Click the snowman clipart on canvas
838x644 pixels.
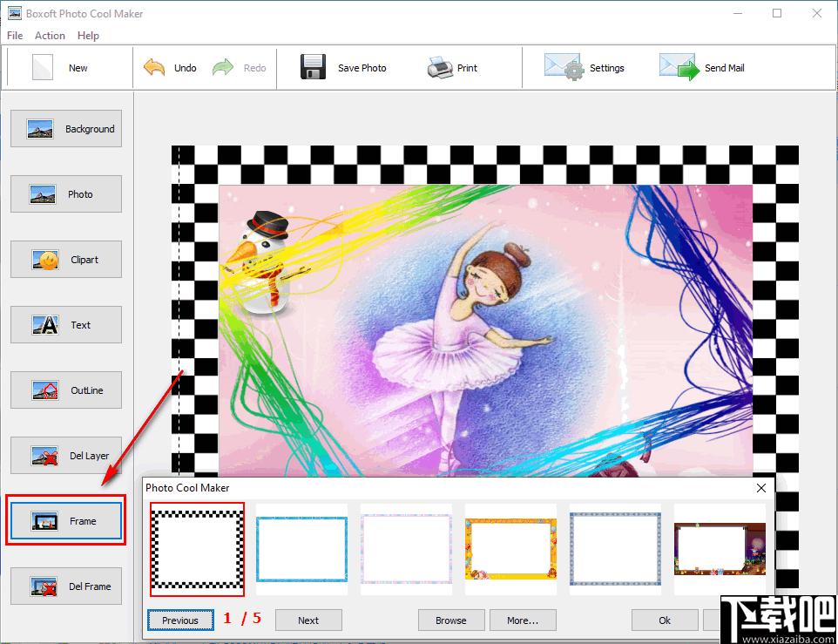click(267, 262)
